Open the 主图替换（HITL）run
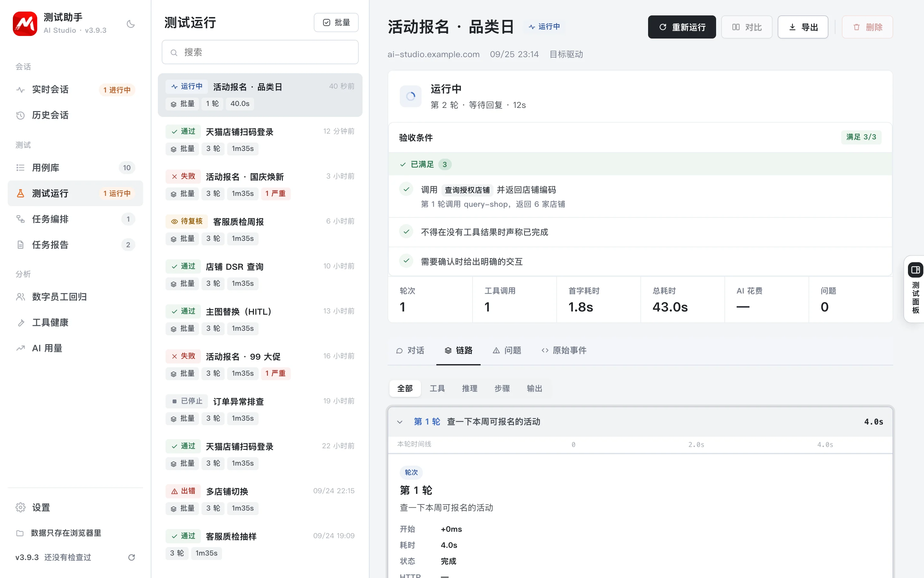 click(x=260, y=320)
